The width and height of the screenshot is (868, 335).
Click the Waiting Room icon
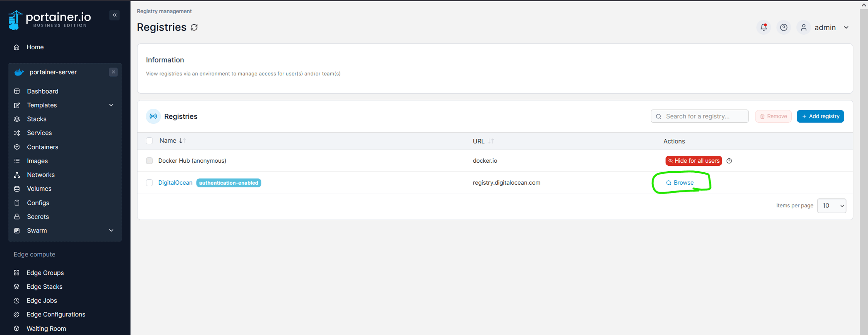tap(17, 328)
